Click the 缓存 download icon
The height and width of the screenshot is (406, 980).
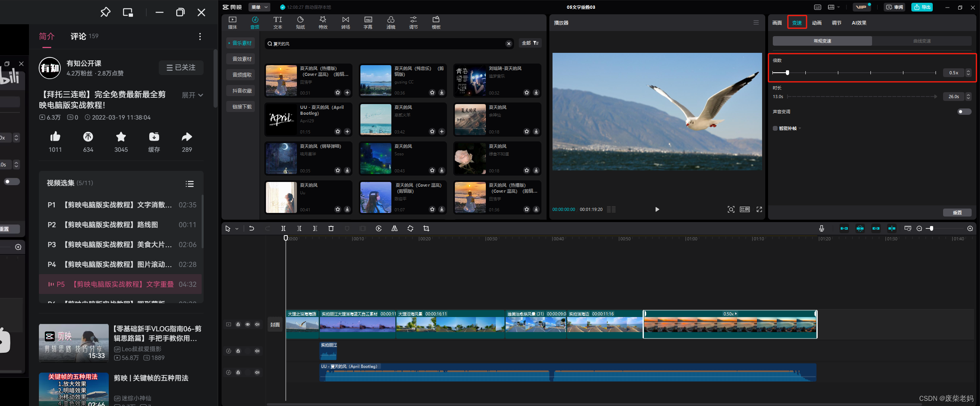click(154, 137)
